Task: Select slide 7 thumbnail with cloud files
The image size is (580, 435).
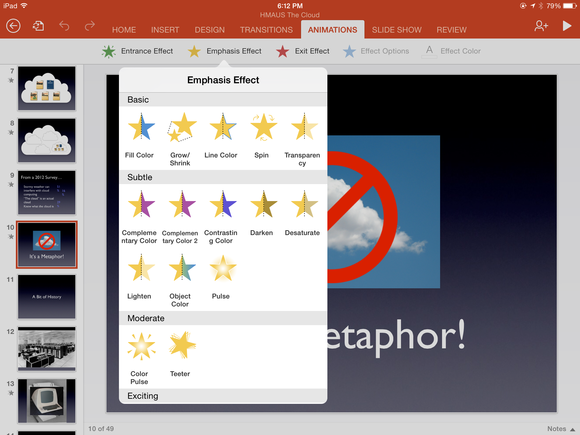Action: point(47,88)
